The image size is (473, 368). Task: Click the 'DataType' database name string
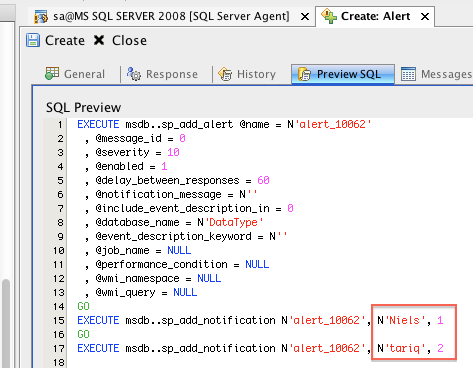point(234,222)
